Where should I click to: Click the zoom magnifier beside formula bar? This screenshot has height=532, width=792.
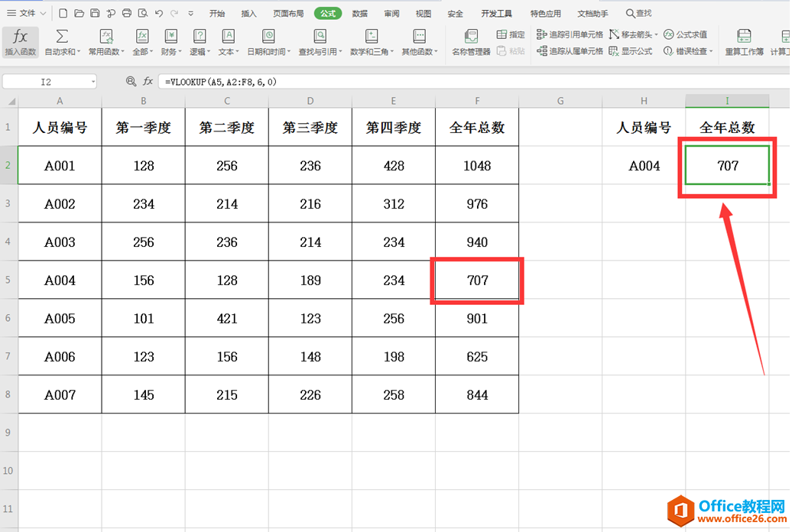pyautogui.click(x=131, y=81)
